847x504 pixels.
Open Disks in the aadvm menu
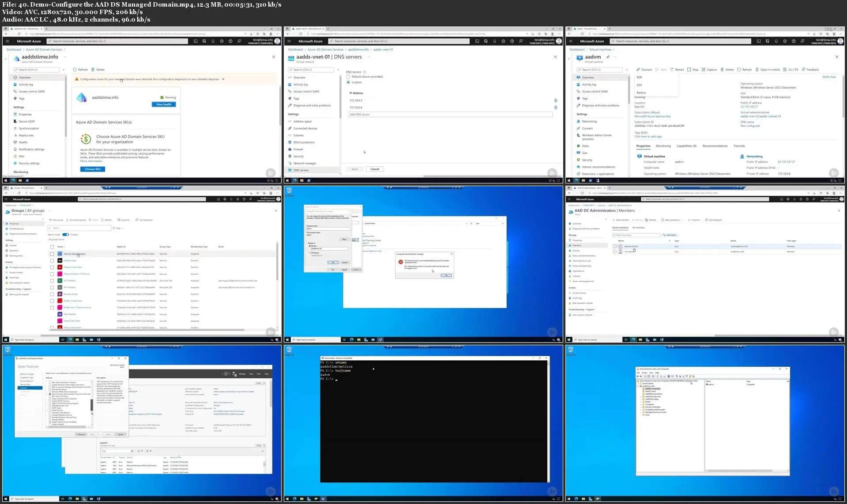[x=585, y=146]
